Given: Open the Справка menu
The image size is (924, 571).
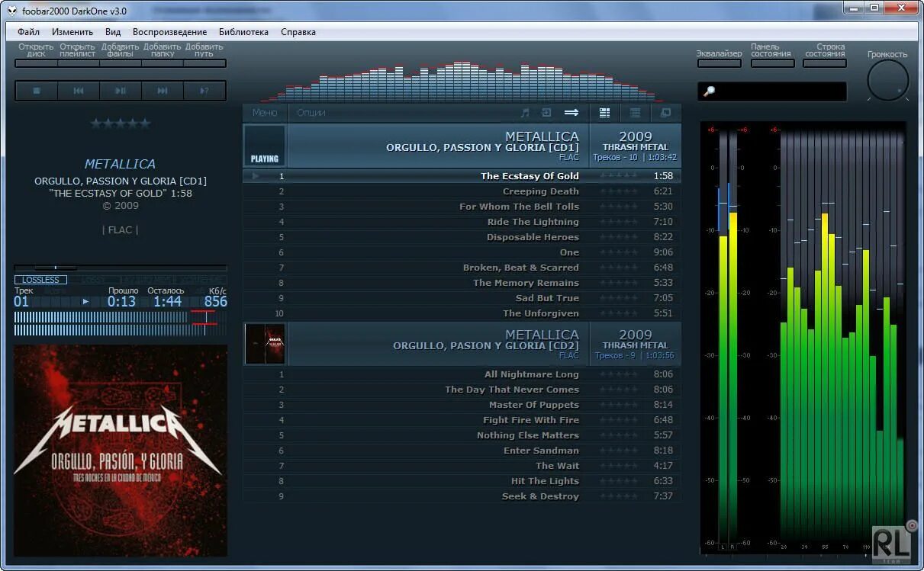Looking at the screenshot, I should 298,32.
